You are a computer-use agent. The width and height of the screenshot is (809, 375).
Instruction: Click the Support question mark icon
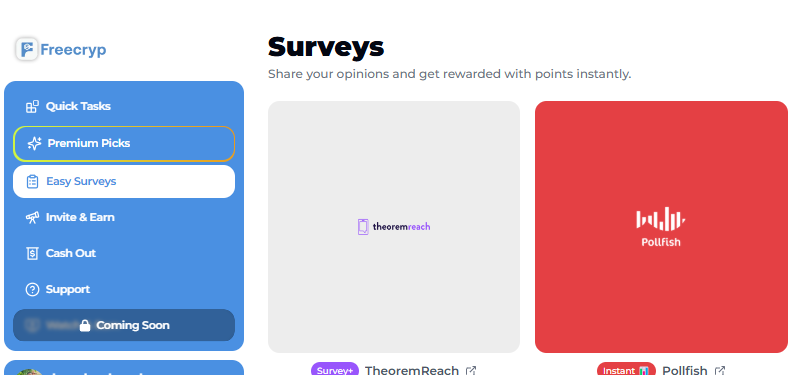[33, 289]
